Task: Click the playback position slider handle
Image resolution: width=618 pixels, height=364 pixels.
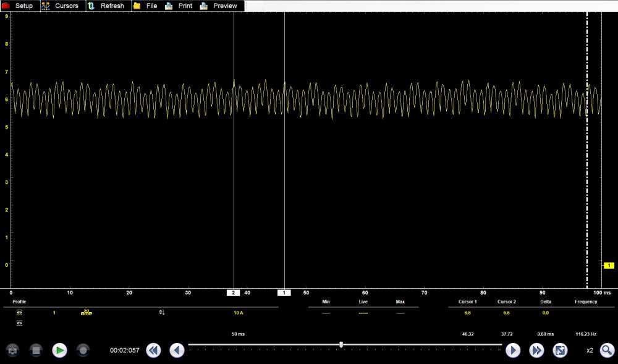Action: click(x=341, y=344)
